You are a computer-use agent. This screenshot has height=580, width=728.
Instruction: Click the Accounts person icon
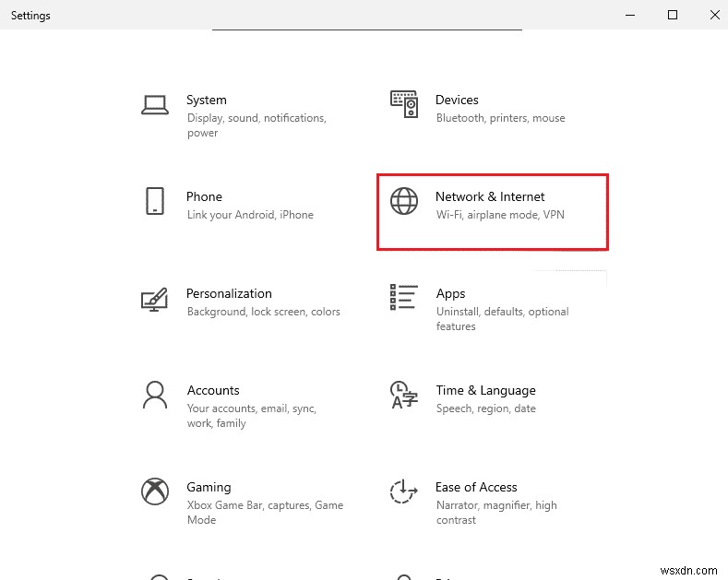[154, 395]
